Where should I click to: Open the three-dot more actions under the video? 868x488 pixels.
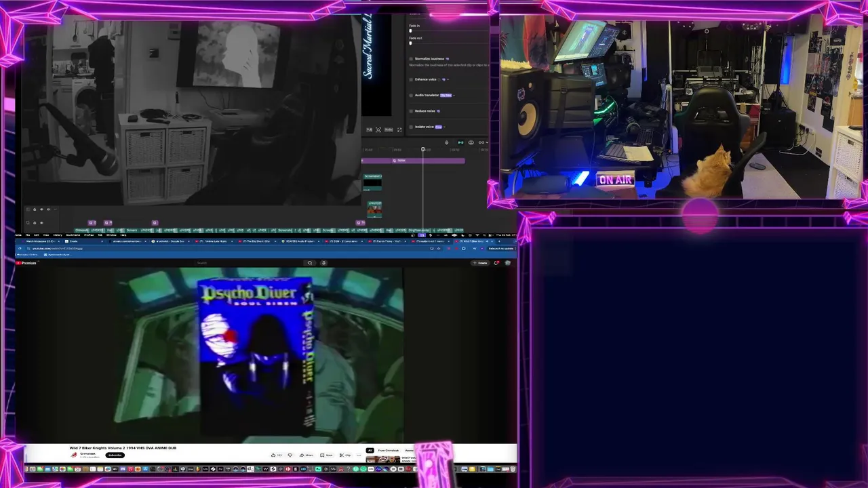coord(359,455)
